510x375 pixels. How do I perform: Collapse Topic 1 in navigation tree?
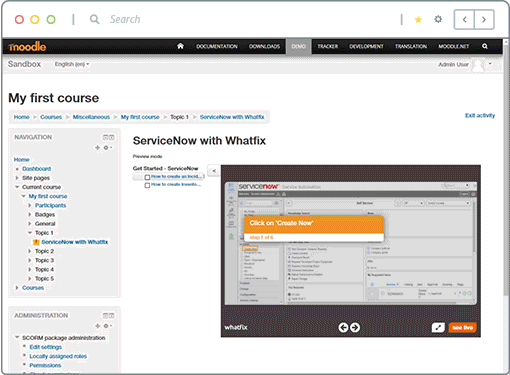30,233
